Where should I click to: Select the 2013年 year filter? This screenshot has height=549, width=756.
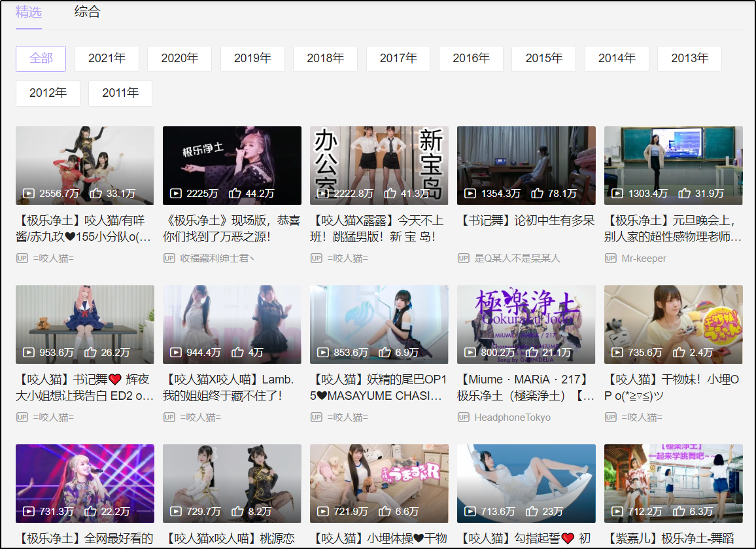pyautogui.click(x=689, y=59)
